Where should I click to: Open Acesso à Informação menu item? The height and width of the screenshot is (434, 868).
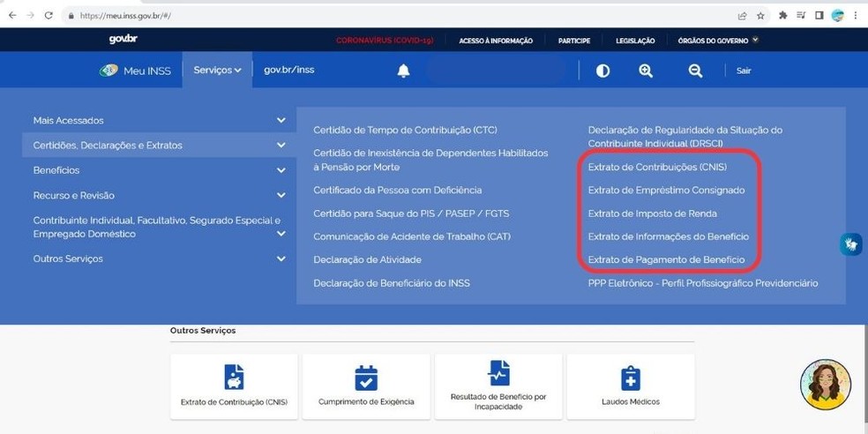496,41
